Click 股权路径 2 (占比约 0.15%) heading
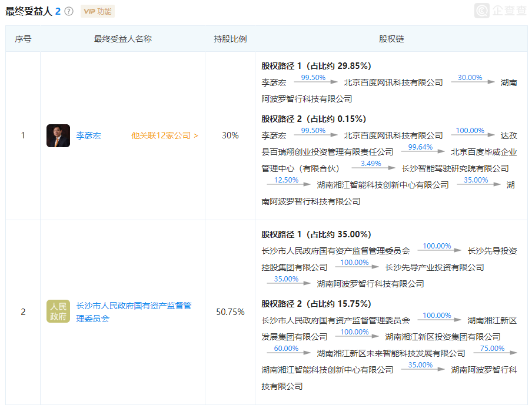 tap(314, 119)
